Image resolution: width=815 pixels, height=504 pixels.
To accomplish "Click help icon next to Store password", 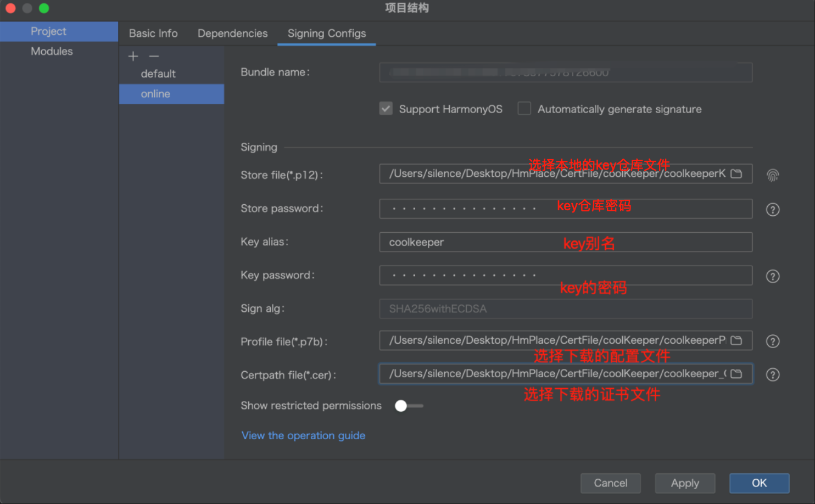I will click(773, 210).
